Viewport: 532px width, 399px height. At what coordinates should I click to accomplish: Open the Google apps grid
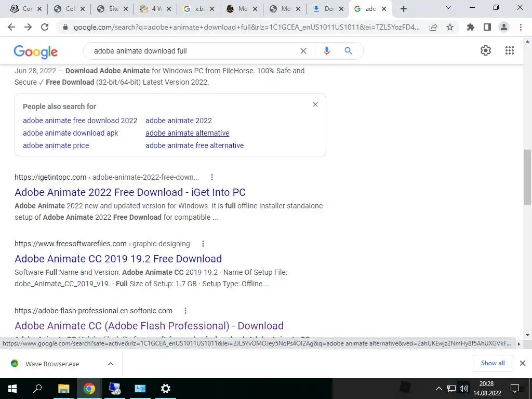(510, 50)
